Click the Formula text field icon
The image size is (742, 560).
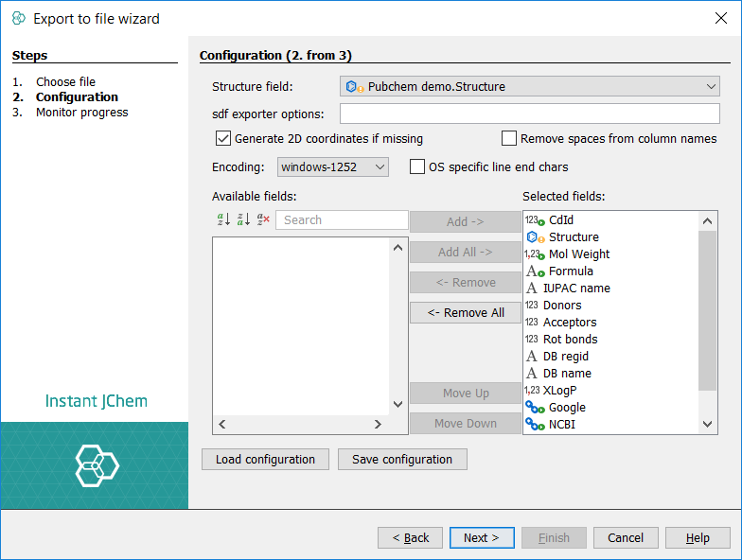pos(535,271)
